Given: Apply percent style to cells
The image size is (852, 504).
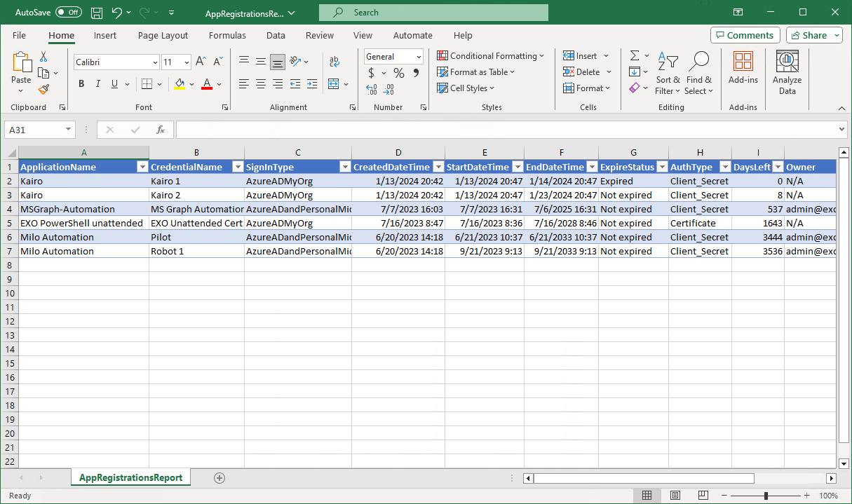Looking at the screenshot, I should pyautogui.click(x=398, y=73).
